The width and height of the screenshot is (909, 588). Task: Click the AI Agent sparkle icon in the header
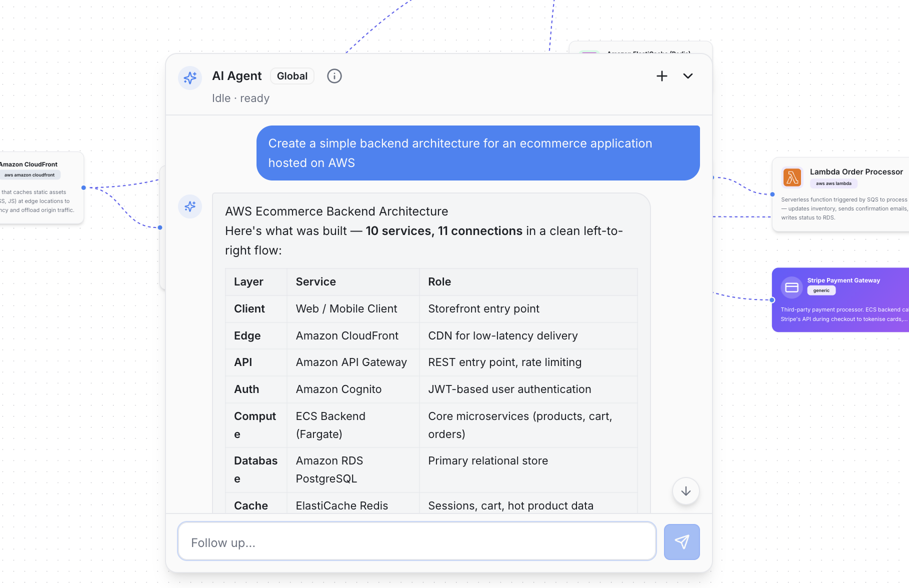pos(190,78)
